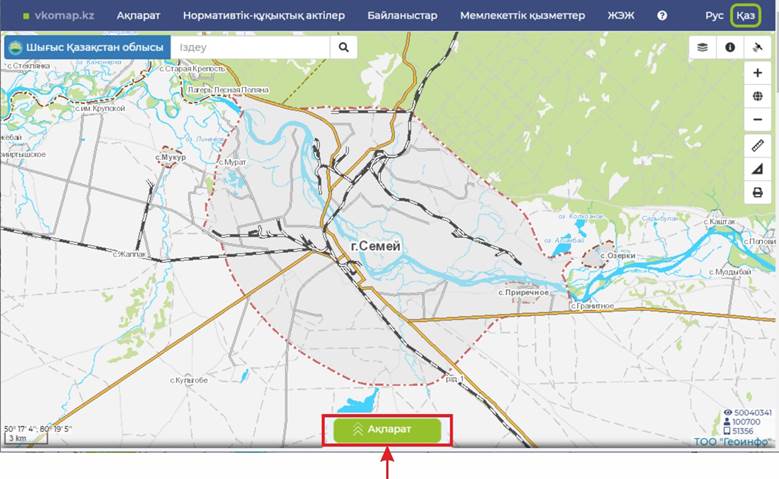Screen dimensions: 779x479
Task: Zoom in with the plus button
Action: pos(757,73)
